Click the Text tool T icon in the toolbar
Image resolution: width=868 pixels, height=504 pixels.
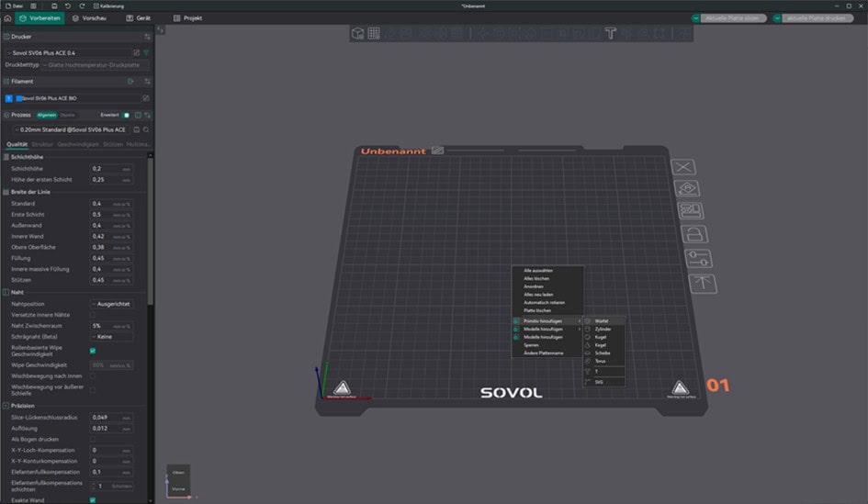610,33
